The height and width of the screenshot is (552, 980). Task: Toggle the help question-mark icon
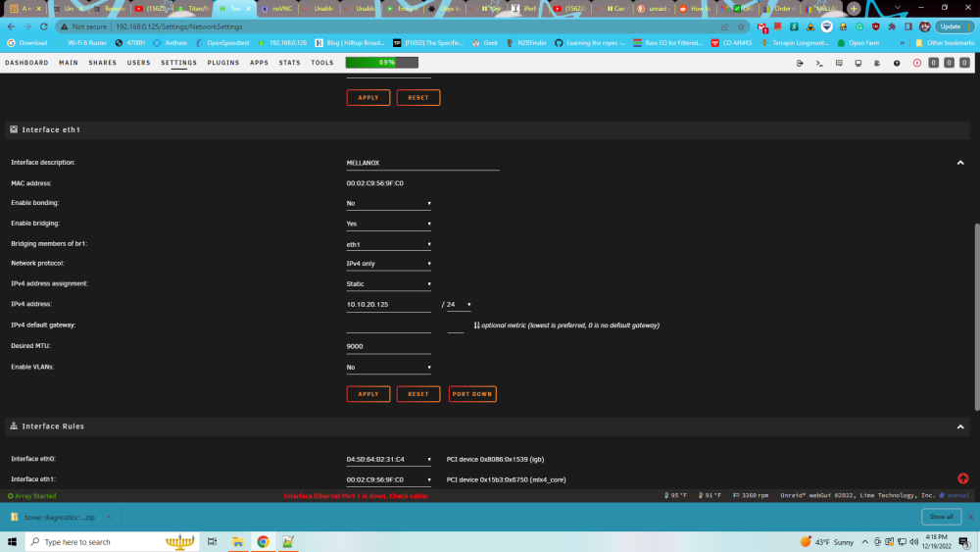tap(897, 63)
